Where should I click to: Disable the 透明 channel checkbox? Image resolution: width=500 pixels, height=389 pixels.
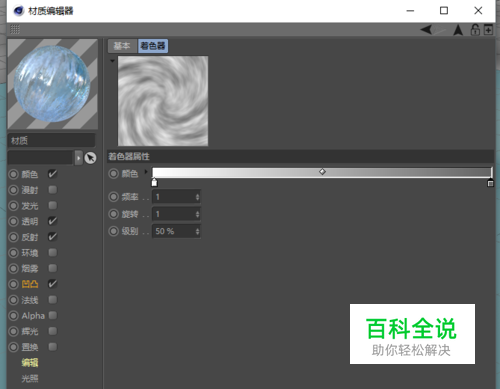(53, 221)
